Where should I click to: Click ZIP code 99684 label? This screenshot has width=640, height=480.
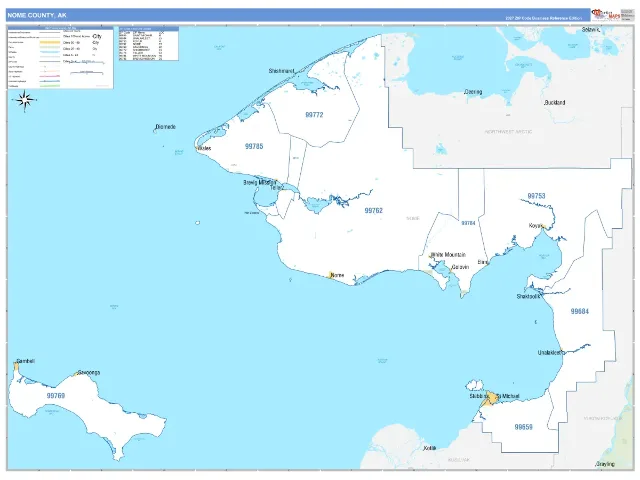point(580,311)
